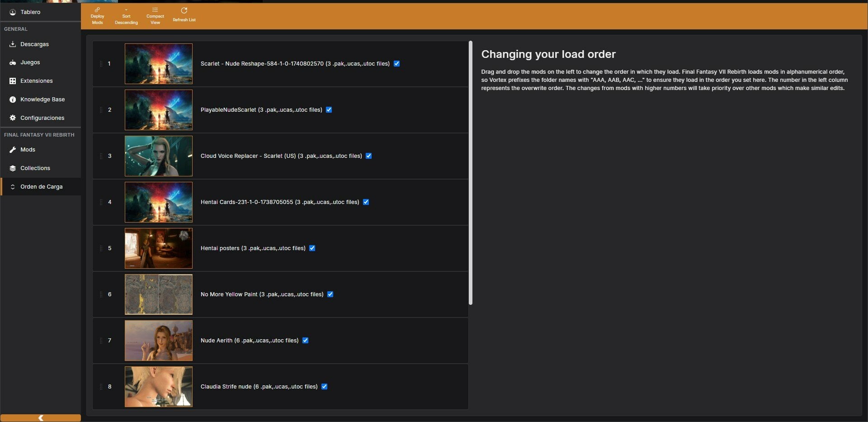
Task: Open the Mods page
Action: tap(41, 150)
